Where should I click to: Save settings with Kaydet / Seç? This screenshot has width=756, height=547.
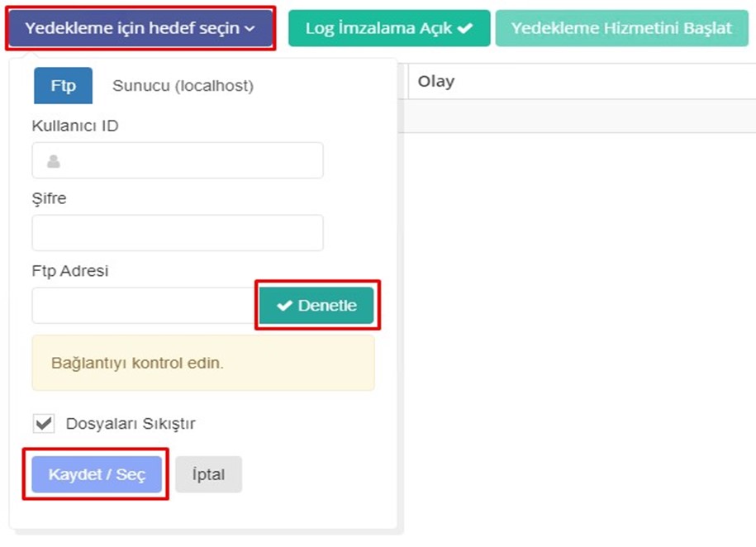[97, 474]
